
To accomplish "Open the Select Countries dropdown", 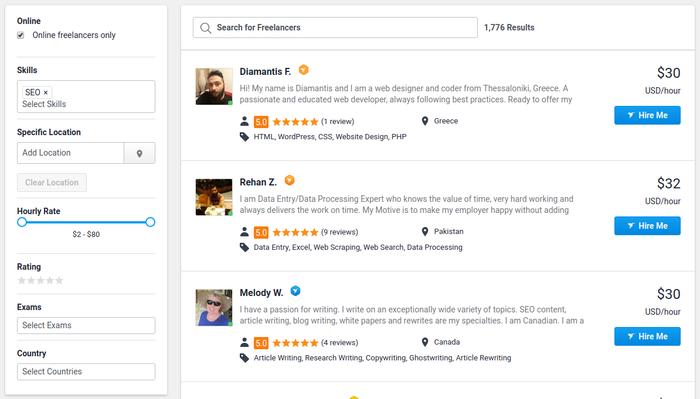I will (86, 371).
